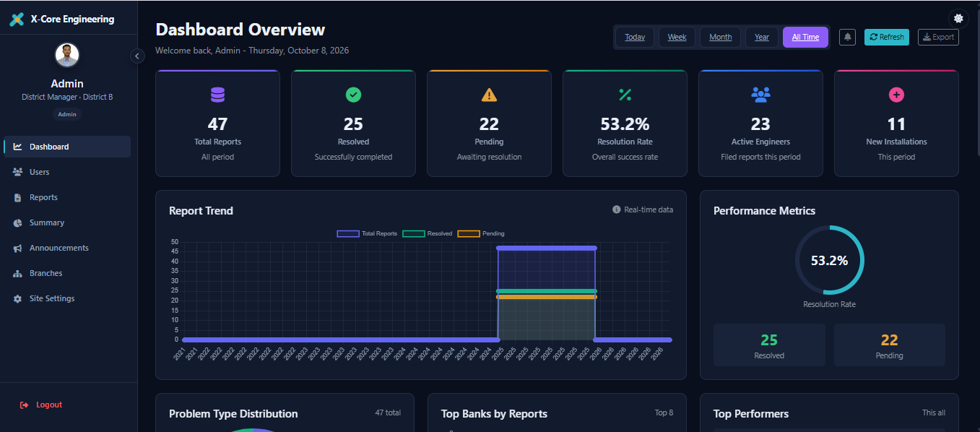Collapse the sidebar with the chevron button
Screen dimensions: 980x432
[x=137, y=56]
